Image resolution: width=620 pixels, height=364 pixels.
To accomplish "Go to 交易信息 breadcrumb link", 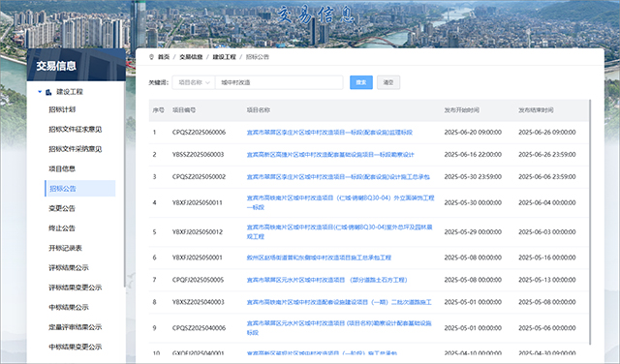I will pos(191,57).
